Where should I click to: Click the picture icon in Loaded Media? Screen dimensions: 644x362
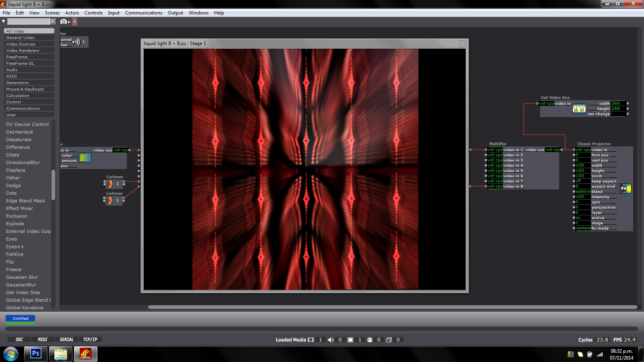tap(351, 340)
